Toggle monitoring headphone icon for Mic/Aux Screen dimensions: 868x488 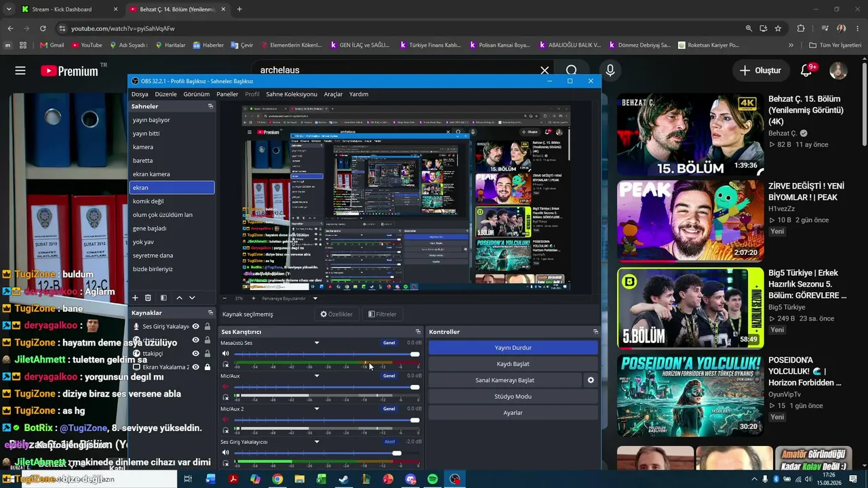tap(226, 397)
